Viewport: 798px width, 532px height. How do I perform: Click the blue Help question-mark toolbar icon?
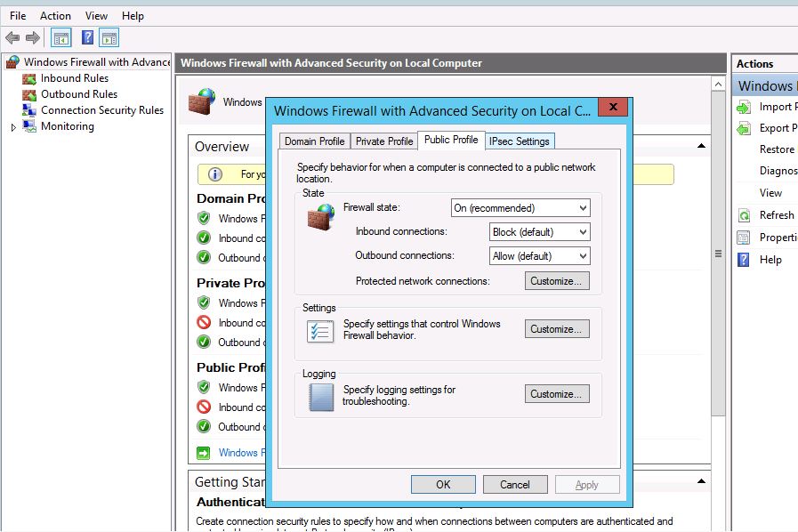tap(87, 37)
